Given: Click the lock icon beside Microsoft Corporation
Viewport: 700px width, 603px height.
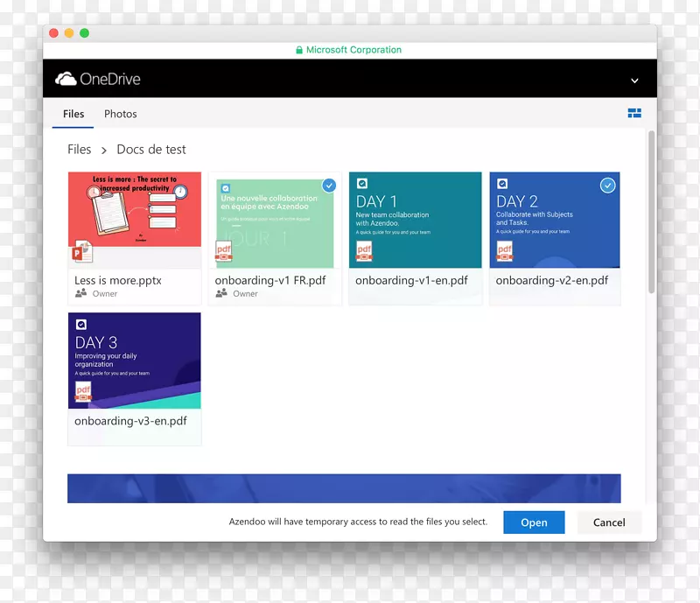Looking at the screenshot, I should pos(299,50).
